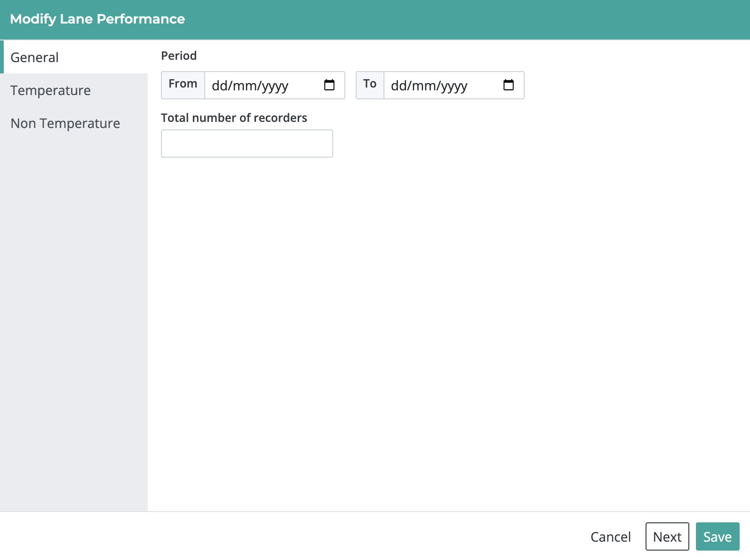Save the lane performance changes
The height and width of the screenshot is (560, 750).
coord(718,536)
